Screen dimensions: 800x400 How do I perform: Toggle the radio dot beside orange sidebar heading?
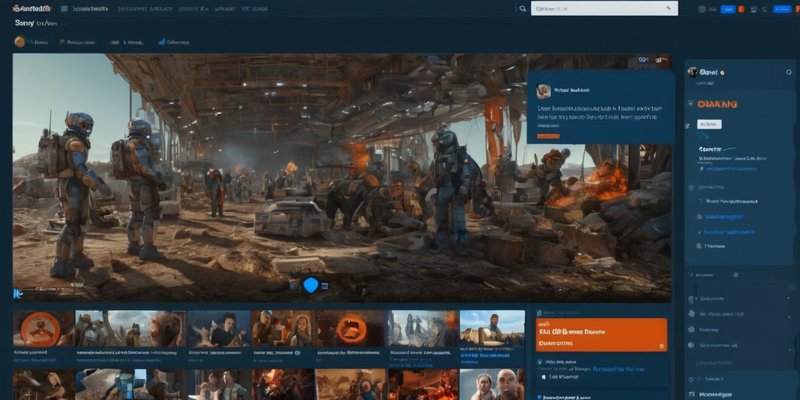tap(691, 104)
